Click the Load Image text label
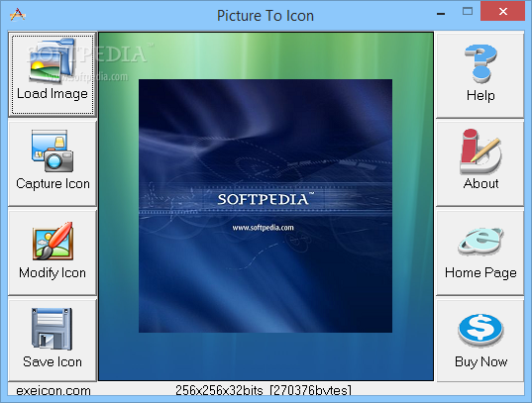Screen dimensions: 532x403 53,94
